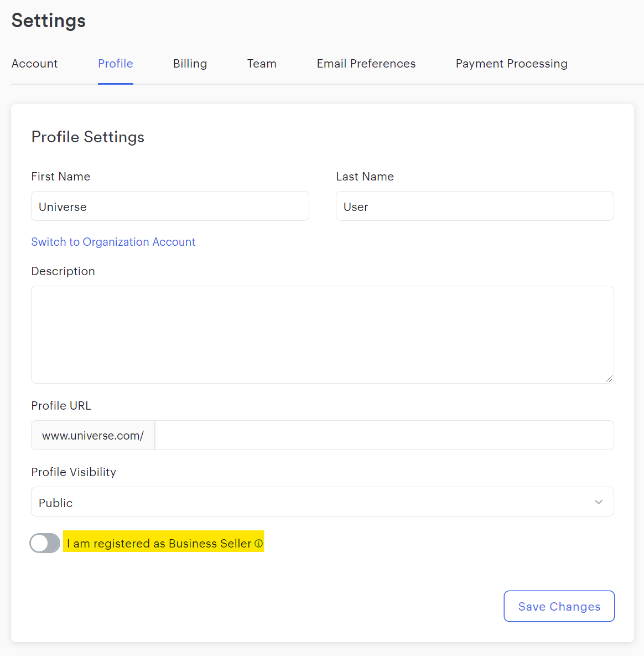
Task: Click the Profile URL input field
Action: tap(385, 435)
